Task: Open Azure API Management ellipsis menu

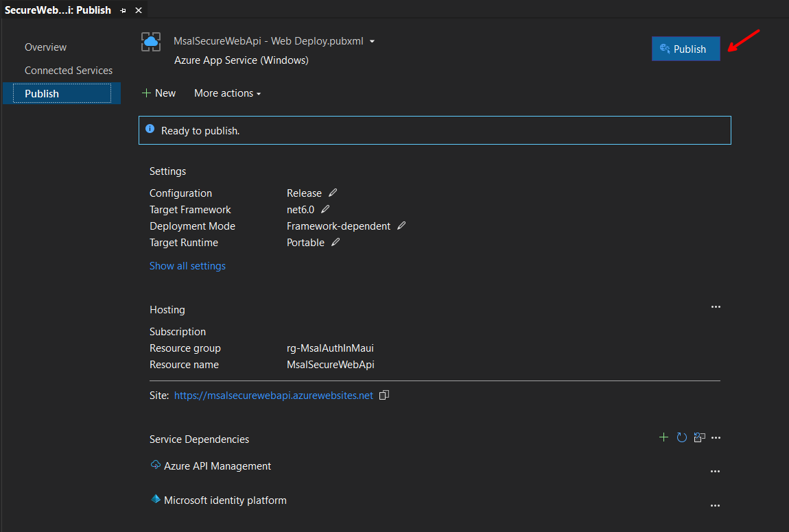Action: 715,472
